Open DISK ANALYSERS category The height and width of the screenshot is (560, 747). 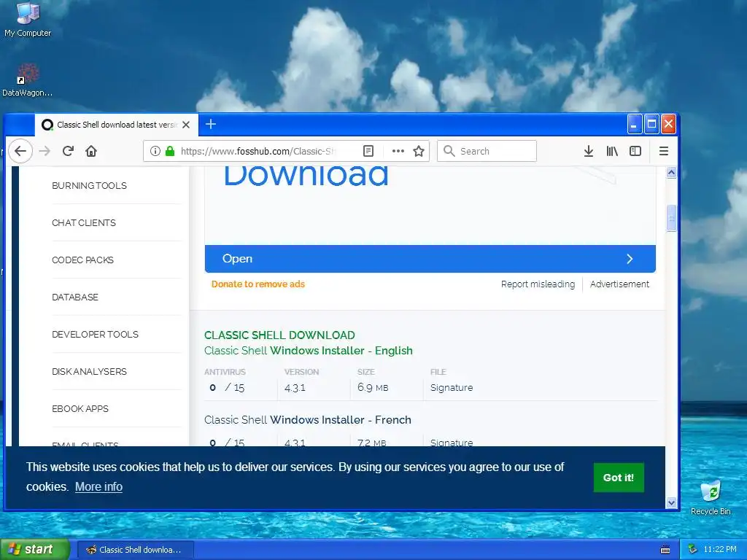click(89, 371)
